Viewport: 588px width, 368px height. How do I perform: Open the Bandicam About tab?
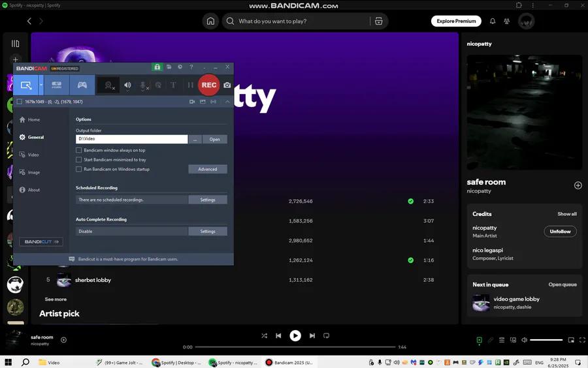29,190
